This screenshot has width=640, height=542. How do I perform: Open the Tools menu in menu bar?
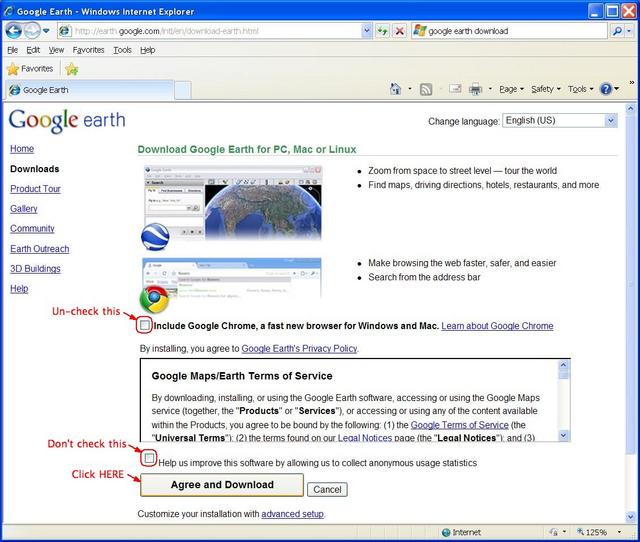[x=122, y=50]
